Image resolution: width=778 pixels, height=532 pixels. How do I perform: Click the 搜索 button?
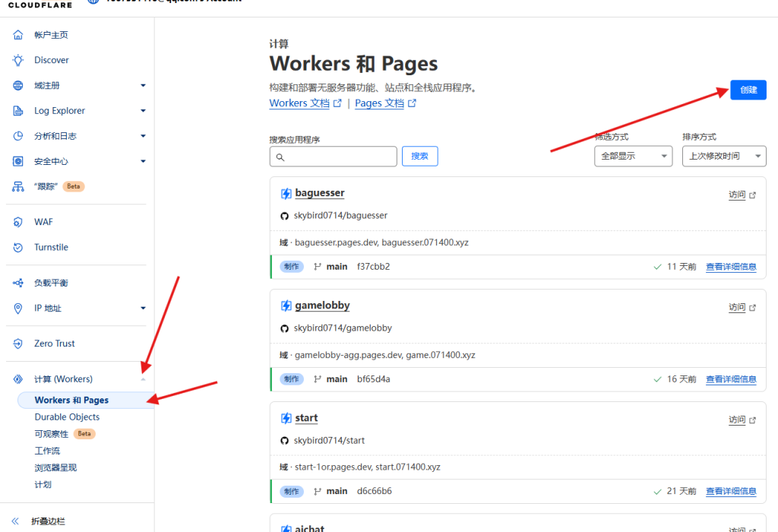419,157
